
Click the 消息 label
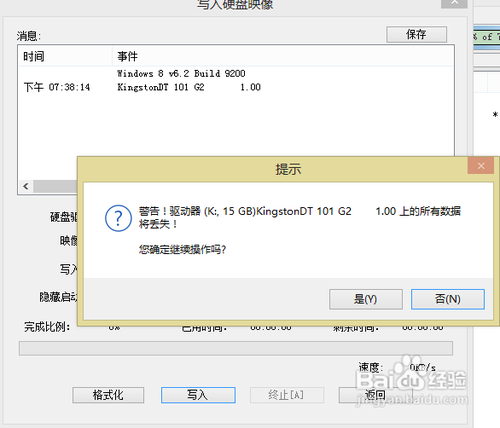[29, 36]
